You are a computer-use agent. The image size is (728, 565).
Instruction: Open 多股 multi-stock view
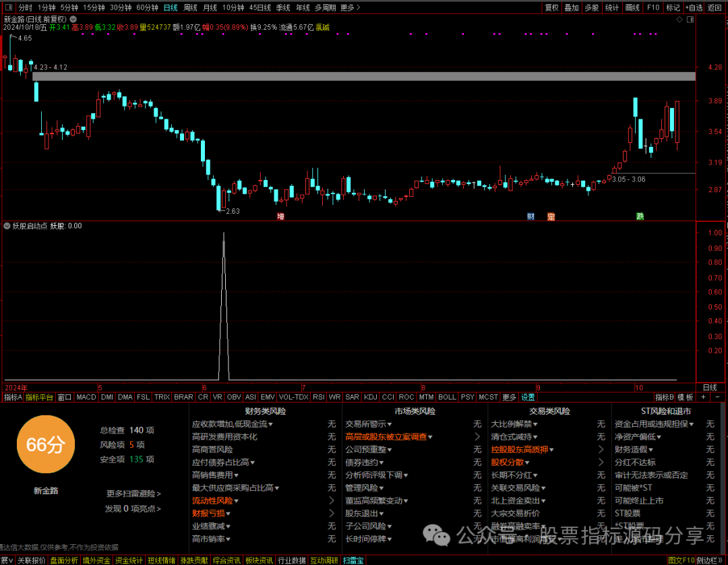click(591, 7)
